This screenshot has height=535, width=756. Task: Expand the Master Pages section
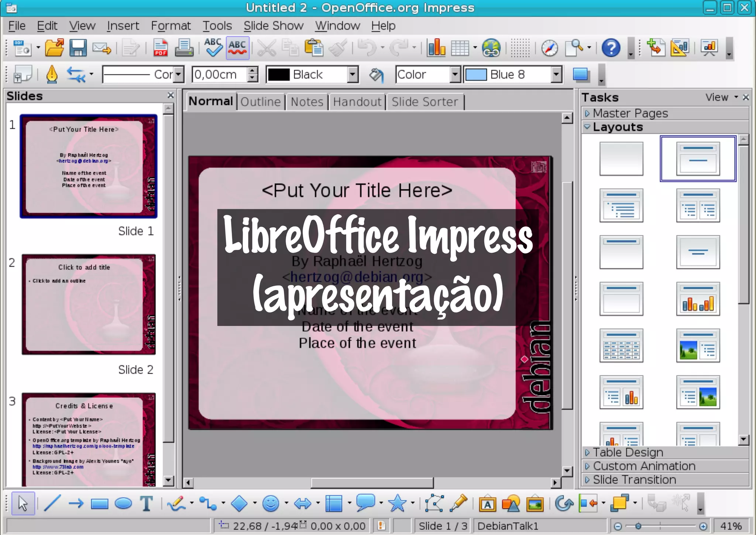(665, 113)
